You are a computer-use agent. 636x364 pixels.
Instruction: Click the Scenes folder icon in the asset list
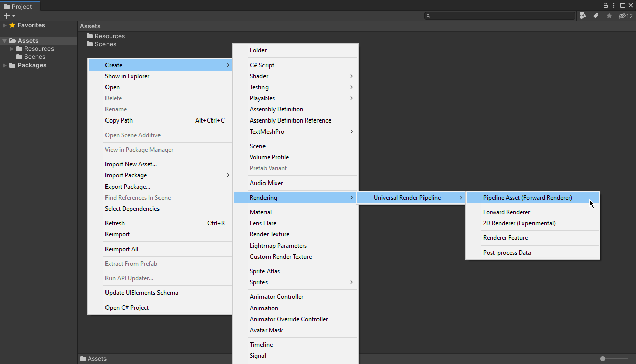click(90, 44)
